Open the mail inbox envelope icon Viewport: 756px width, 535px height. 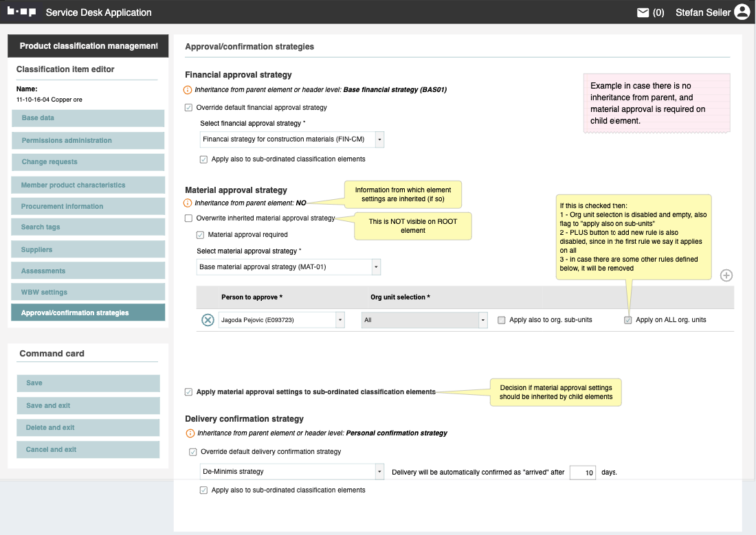point(643,12)
